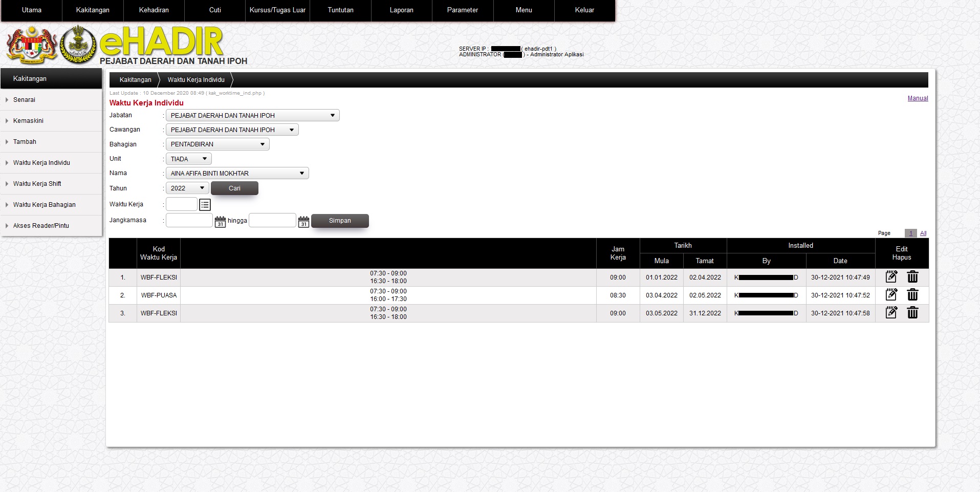
Task: Open start date calendar for Jangkamasa
Action: tap(220, 222)
